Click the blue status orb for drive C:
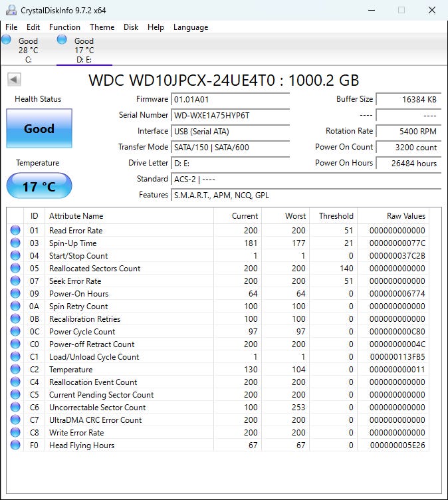Screen dimensions: 448x500 pyautogui.click(x=7, y=40)
